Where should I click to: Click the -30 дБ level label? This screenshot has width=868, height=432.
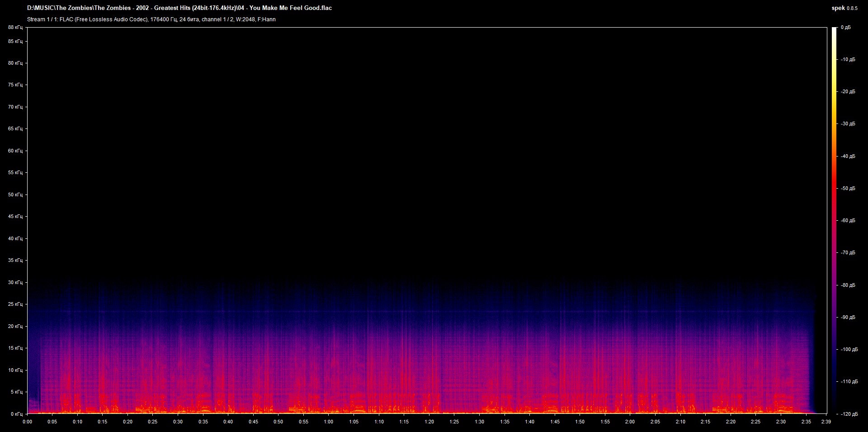tap(848, 123)
